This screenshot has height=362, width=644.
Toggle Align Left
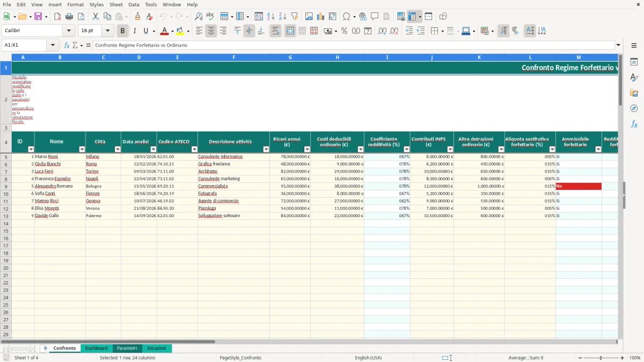[x=199, y=31]
